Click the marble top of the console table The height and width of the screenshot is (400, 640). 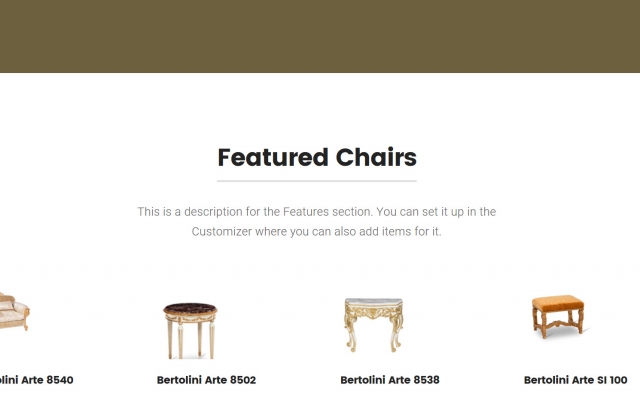[x=373, y=303]
